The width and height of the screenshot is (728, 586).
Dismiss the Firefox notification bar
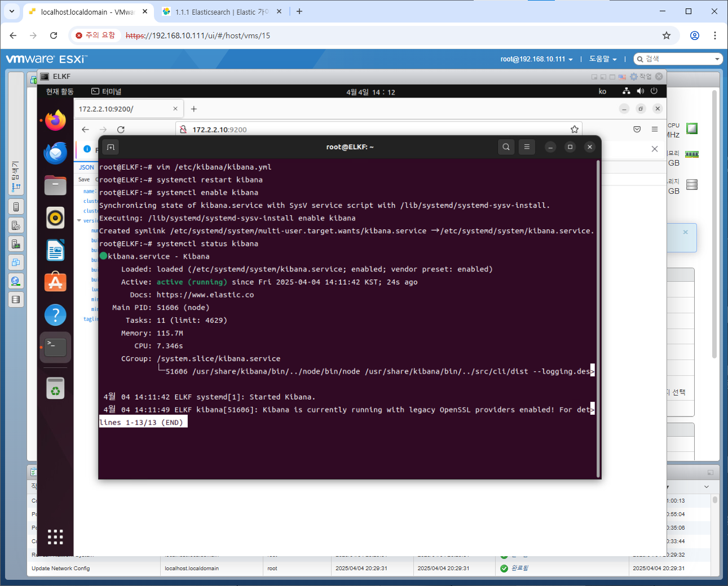(654, 149)
